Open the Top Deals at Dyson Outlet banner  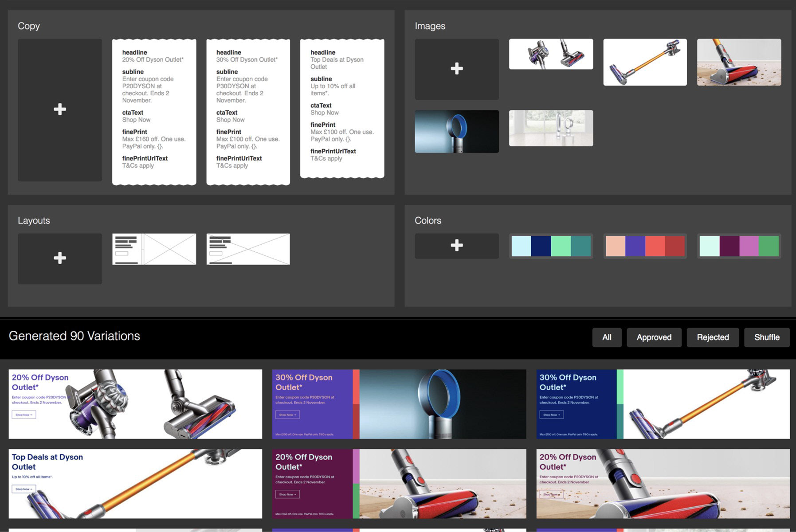(x=135, y=484)
